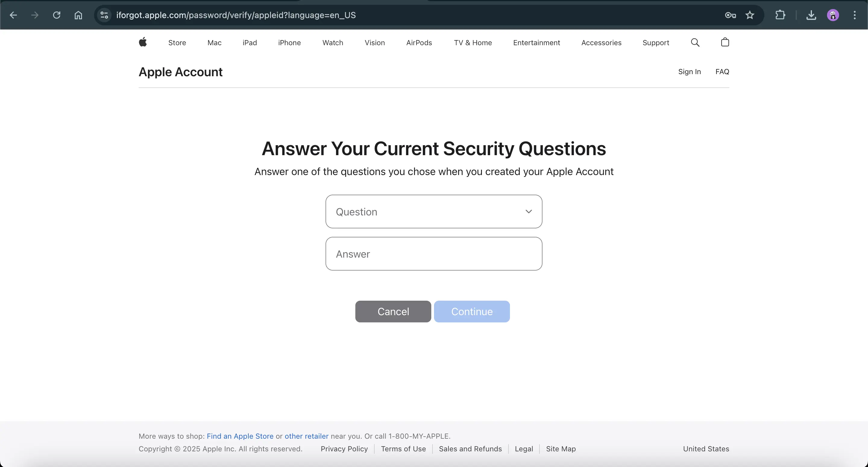The image size is (868, 467).
Task: Go to the browser home page icon
Action: [78, 15]
